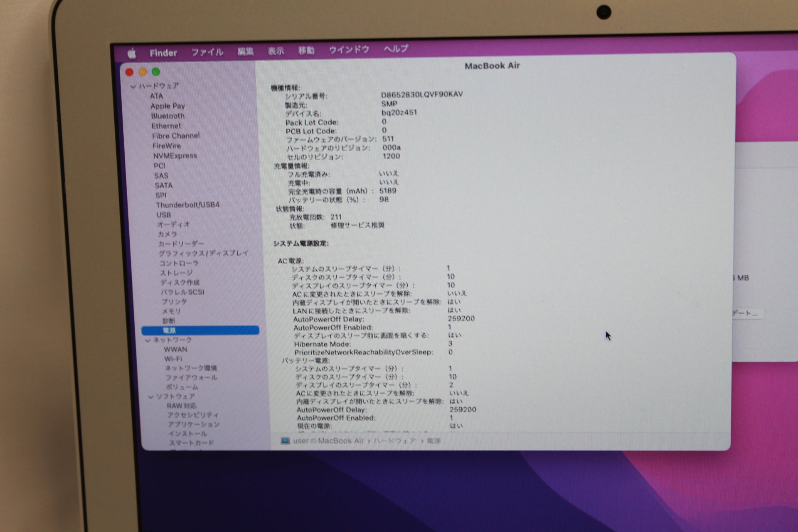The height and width of the screenshot is (532, 798).
Task: Click the manufacturer value SMP
Action: (389, 103)
